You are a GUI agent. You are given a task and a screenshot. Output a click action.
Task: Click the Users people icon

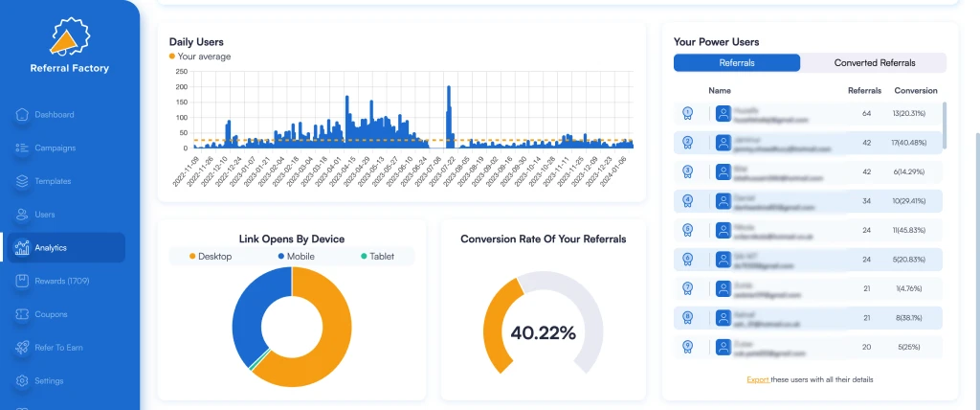(22, 215)
